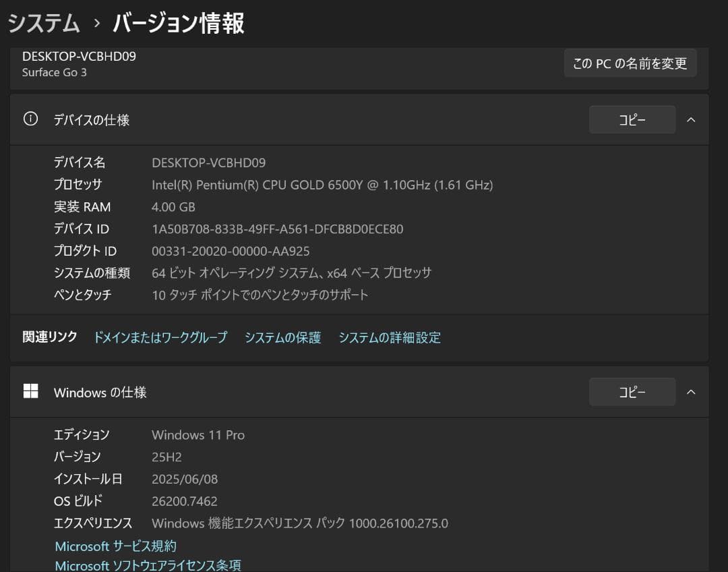The image size is (728, 572).
Task: Go back to システム breadcrumb
Action: [44, 23]
